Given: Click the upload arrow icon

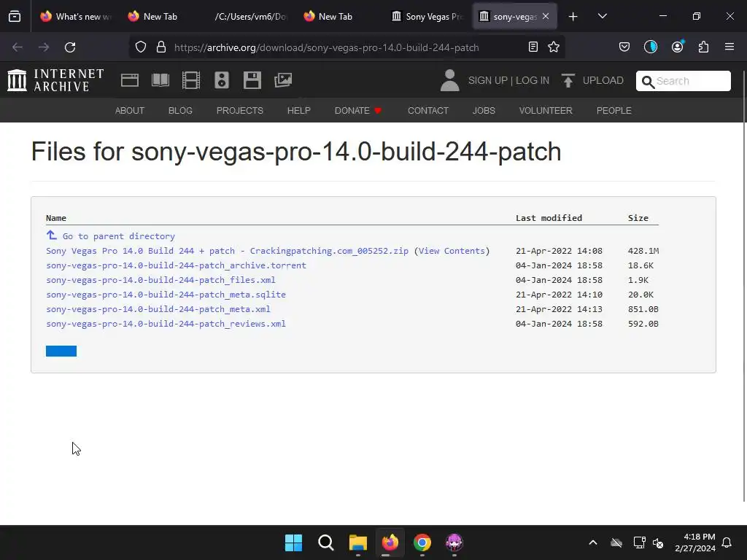Looking at the screenshot, I should click(x=568, y=80).
